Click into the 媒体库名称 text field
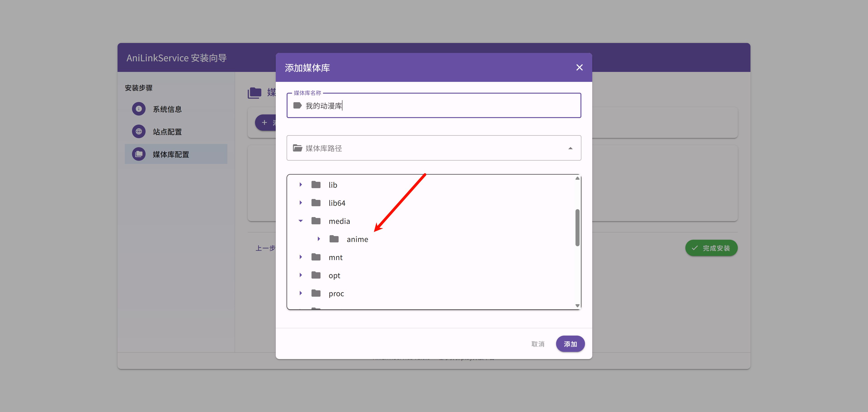Screen dimensions: 868x412 [x=434, y=106]
